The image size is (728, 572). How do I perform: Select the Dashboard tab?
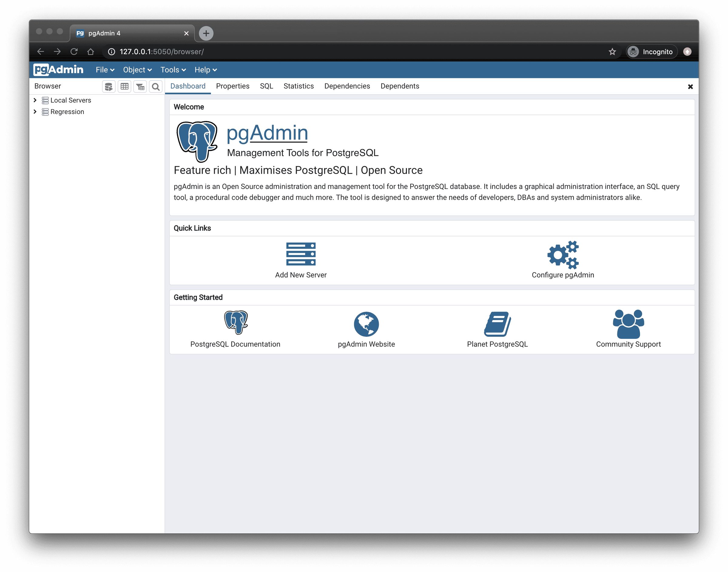pyautogui.click(x=187, y=85)
